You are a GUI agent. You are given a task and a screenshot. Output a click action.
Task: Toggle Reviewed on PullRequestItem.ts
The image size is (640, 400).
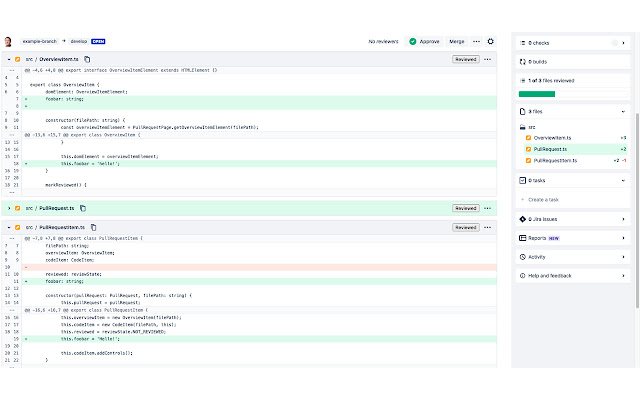[466, 227]
